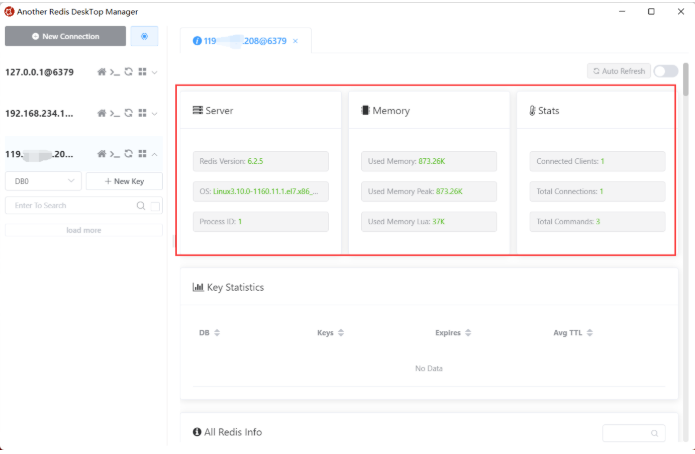Screen dimensions: 695x454
Task: Click the New Connection button
Action: click(65, 36)
